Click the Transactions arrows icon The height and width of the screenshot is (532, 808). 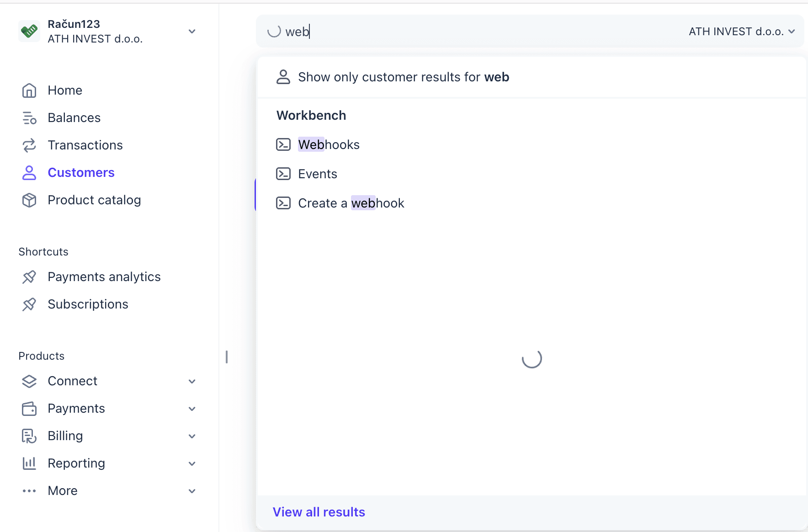coord(29,145)
